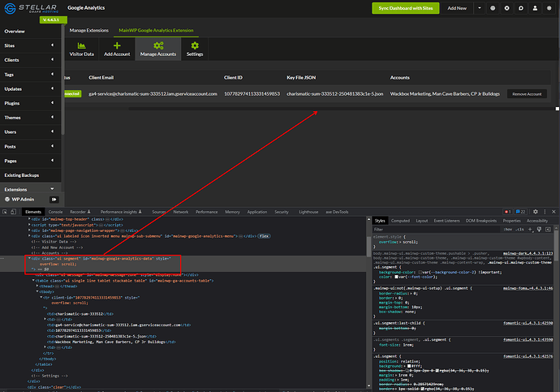The height and width of the screenshot is (392, 560).
Task: Focus the Styles Filter input field
Action: 437,230
